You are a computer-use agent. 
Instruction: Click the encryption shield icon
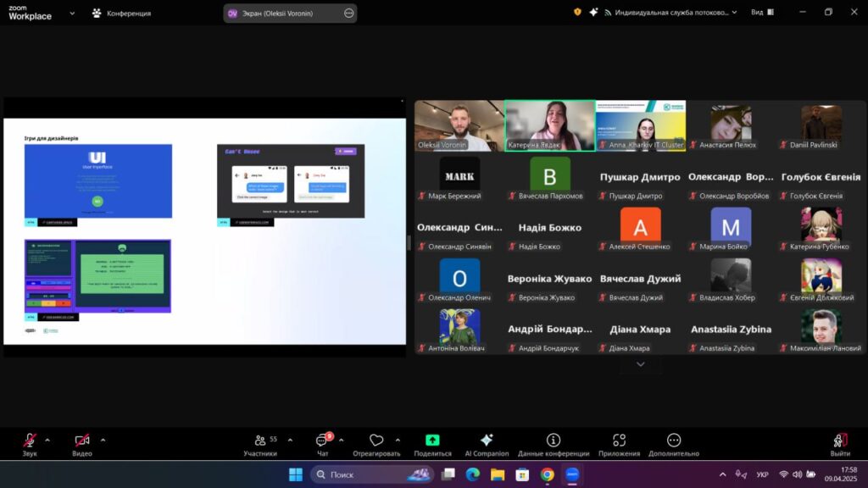(x=577, y=12)
